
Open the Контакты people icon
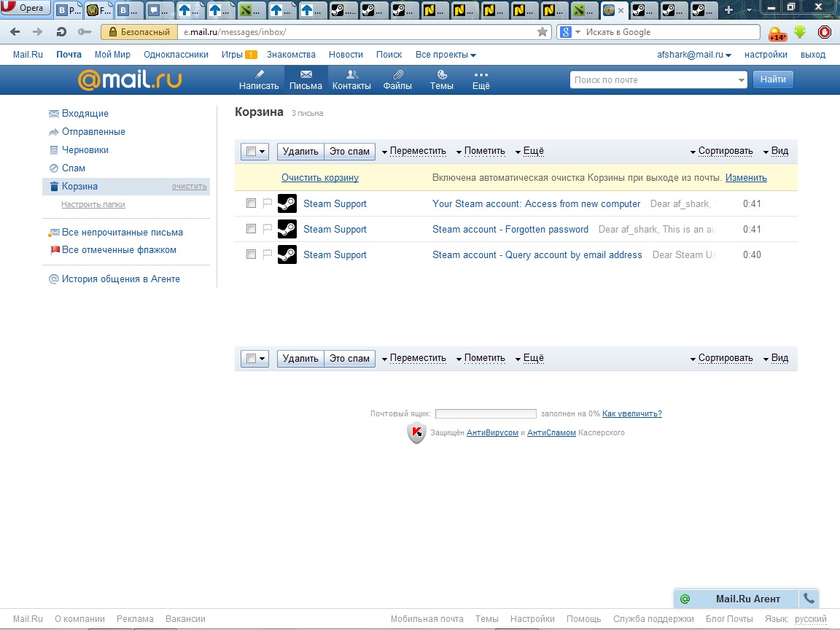351,74
